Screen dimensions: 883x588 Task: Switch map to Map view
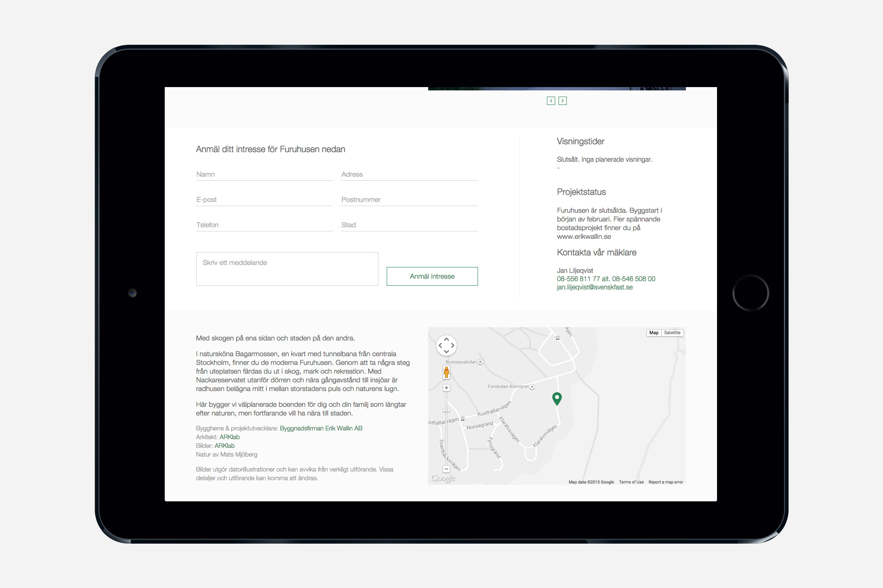coord(654,333)
